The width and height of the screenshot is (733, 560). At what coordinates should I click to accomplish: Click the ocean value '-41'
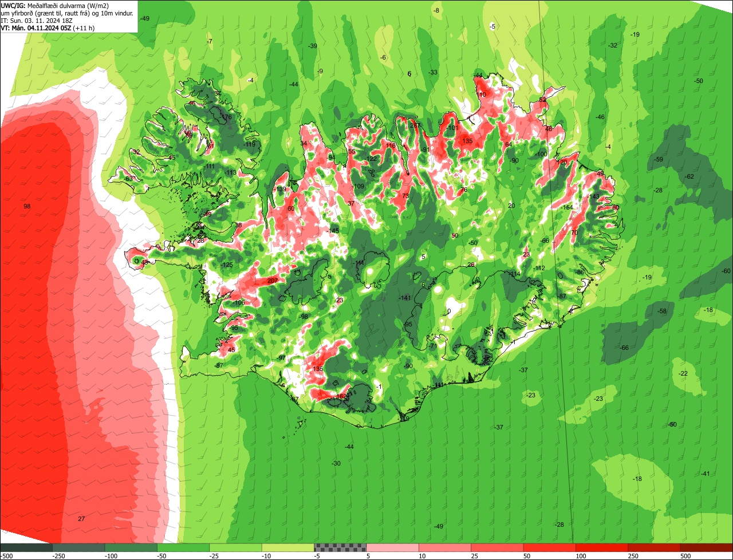tap(706, 474)
